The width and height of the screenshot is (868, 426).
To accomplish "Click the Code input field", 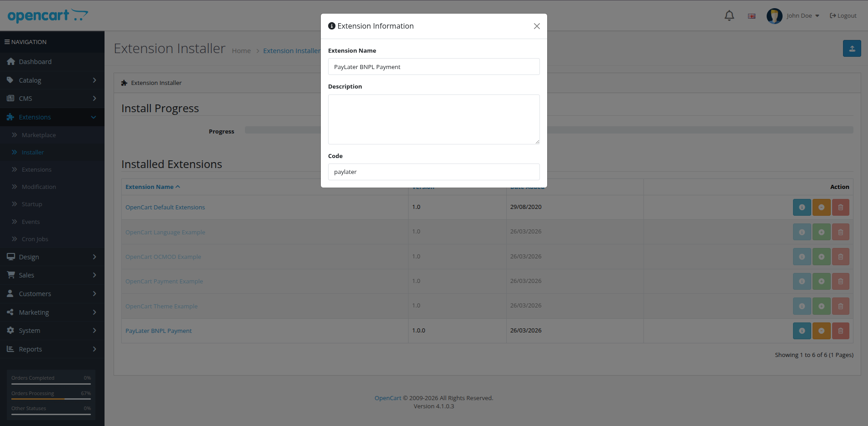I will click(x=434, y=172).
